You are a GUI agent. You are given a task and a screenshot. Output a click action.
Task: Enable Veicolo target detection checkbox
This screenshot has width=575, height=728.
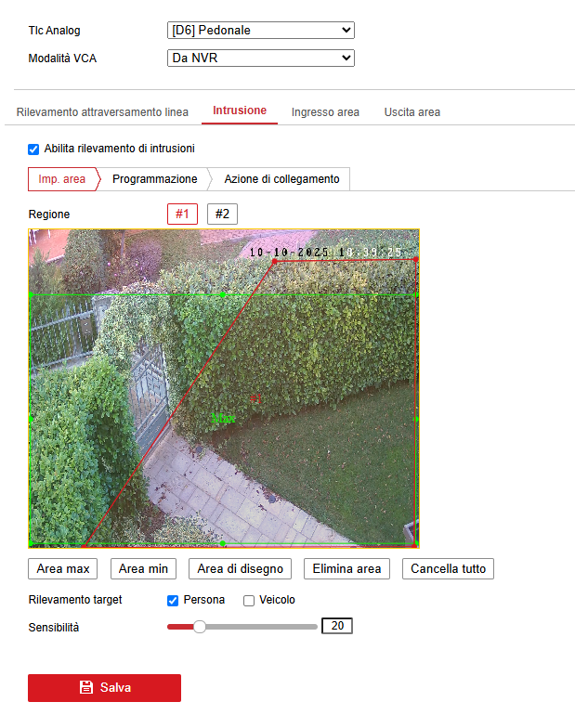(x=249, y=600)
